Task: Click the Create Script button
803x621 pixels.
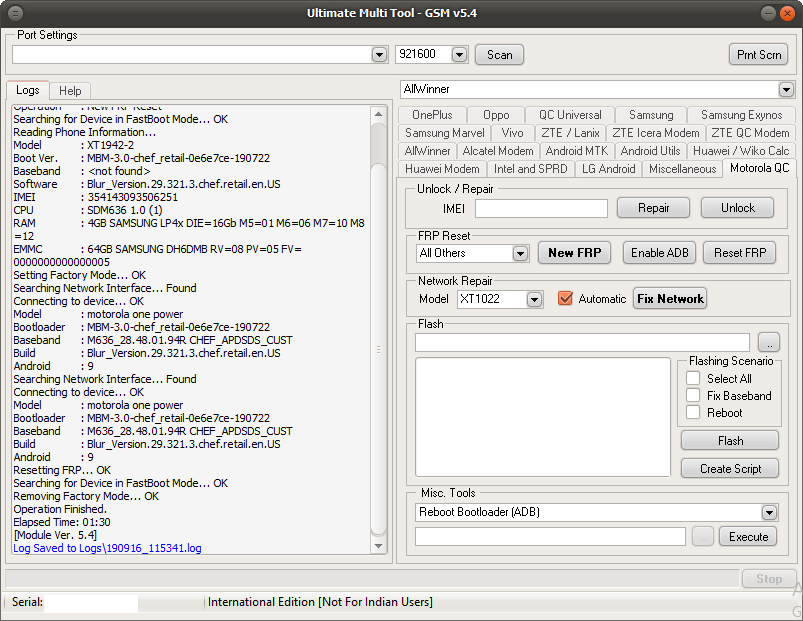Action: [730, 468]
